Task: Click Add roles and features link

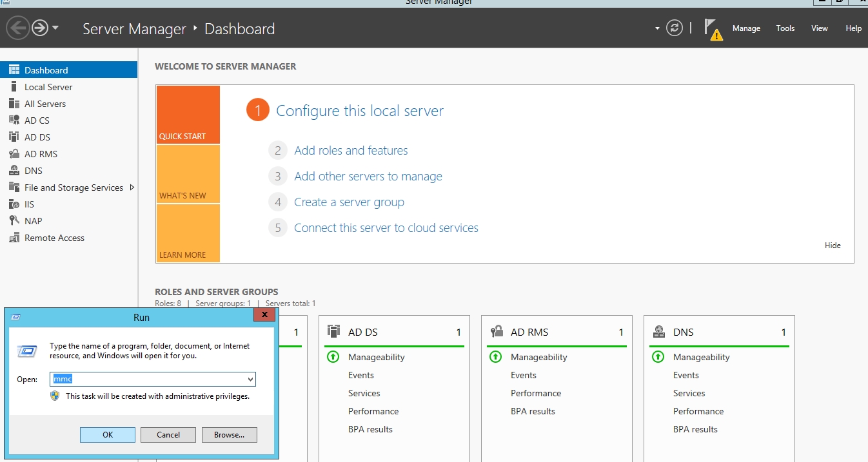Action: click(x=351, y=151)
